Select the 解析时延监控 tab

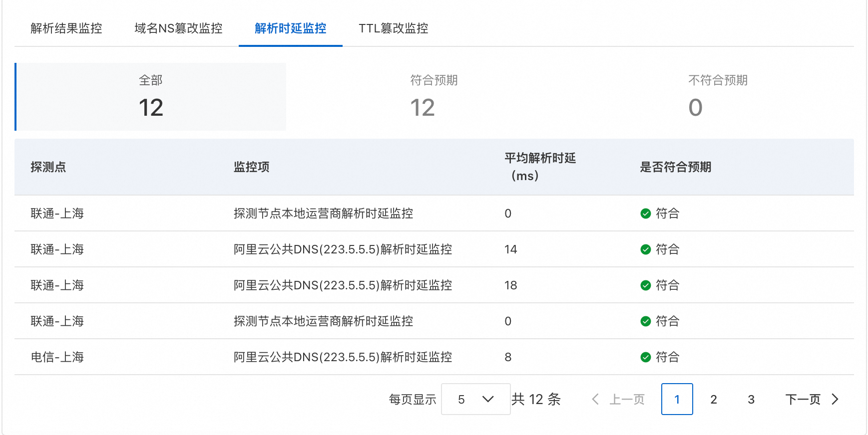290,28
